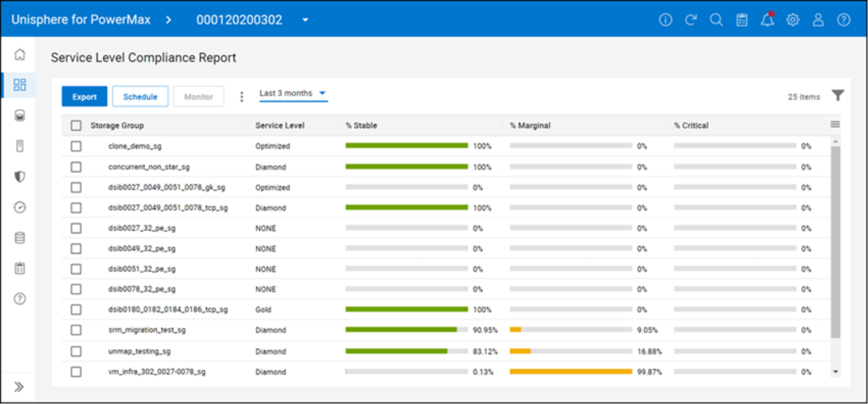Open the help icon in header
The width and height of the screenshot is (868, 404).
click(x=844, y=20)
